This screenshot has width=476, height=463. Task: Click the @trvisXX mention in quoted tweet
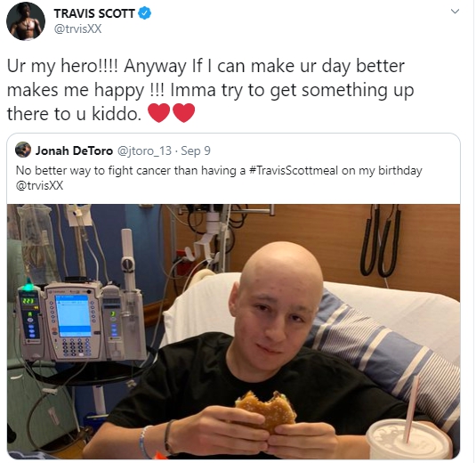click(39, 185)
